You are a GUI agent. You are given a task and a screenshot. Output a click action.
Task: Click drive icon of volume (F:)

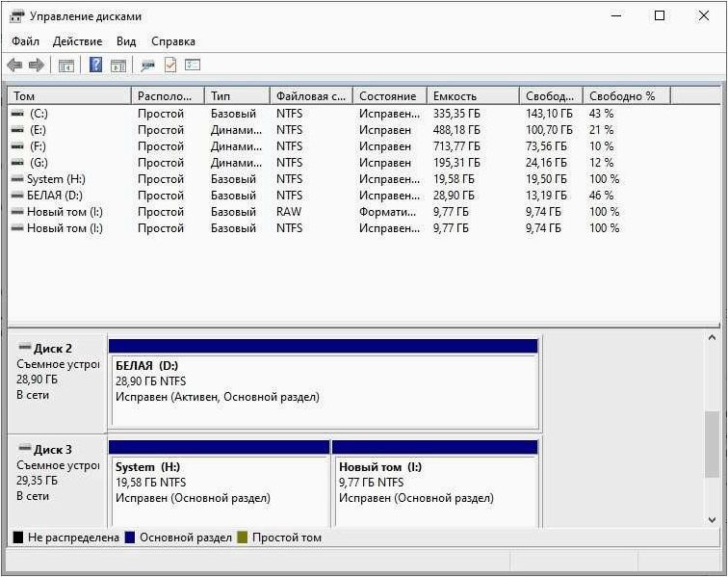tap(17, 146)
